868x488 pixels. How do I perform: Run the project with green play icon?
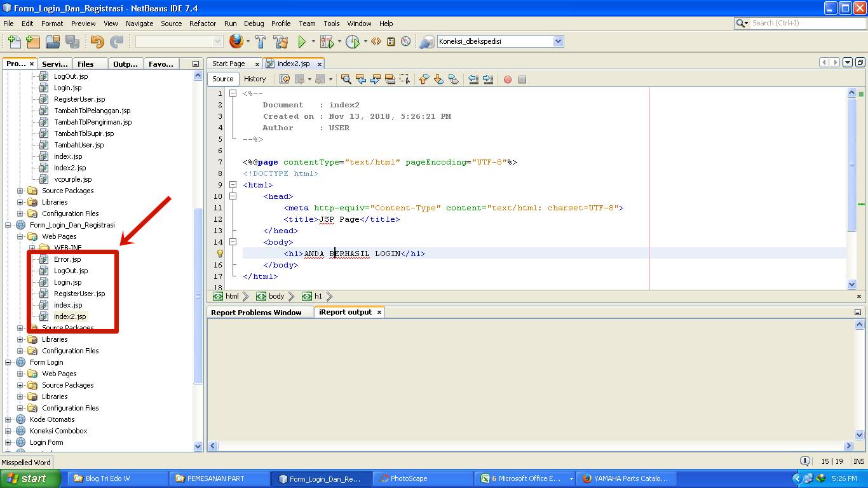302,42
